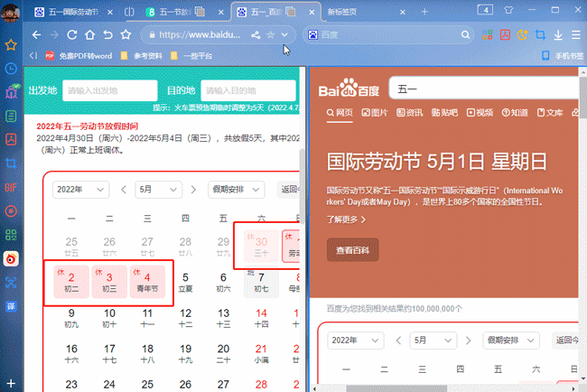Click the 出发地 input field
Image resolution: width=587 pixels, height=392 pixels.
[x=109, y=90]
